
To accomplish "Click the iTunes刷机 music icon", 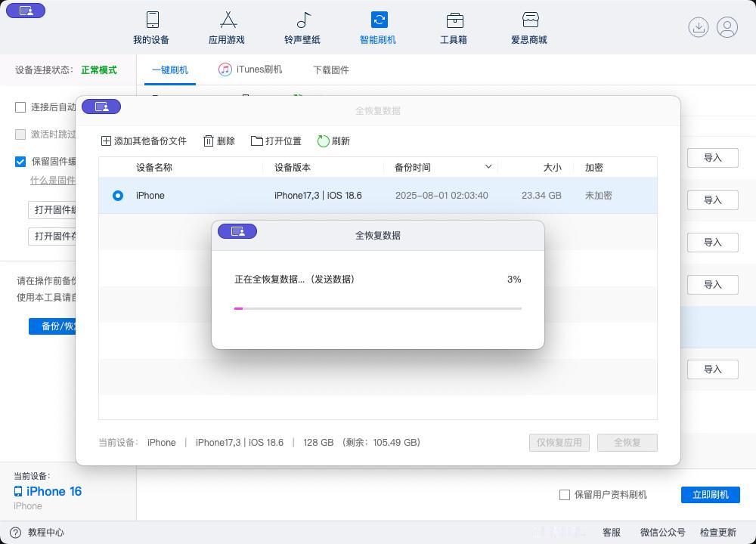I will coord(225,70).
